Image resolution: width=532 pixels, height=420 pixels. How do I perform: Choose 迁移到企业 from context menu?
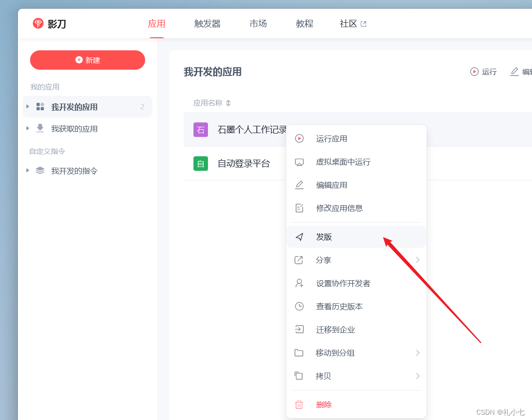pos(356,330)
